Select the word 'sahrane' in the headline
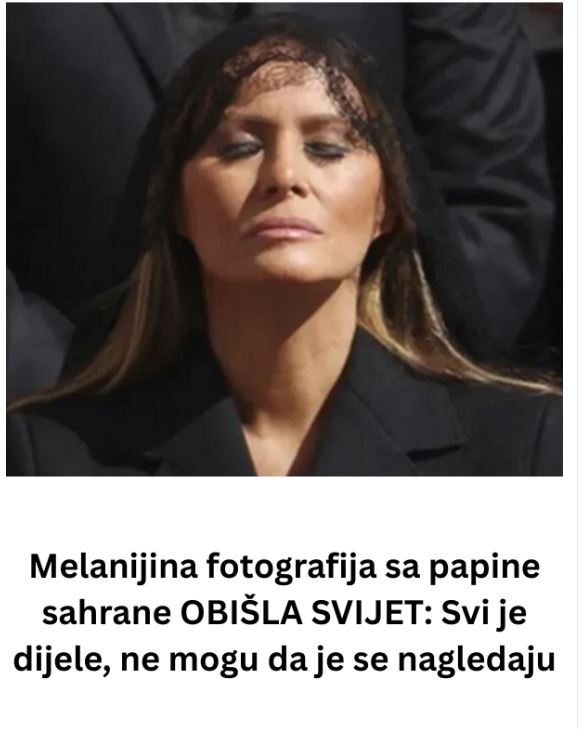 click(106, 614)
